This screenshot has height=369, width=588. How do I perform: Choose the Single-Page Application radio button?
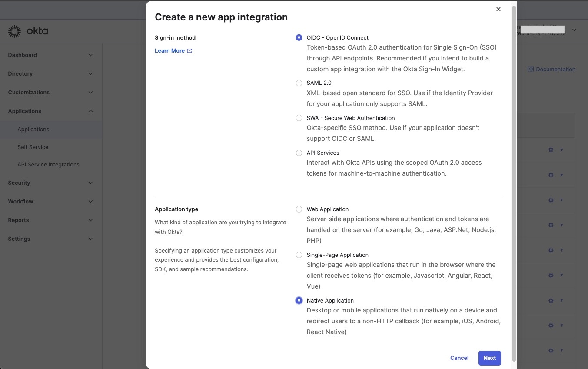299,255
